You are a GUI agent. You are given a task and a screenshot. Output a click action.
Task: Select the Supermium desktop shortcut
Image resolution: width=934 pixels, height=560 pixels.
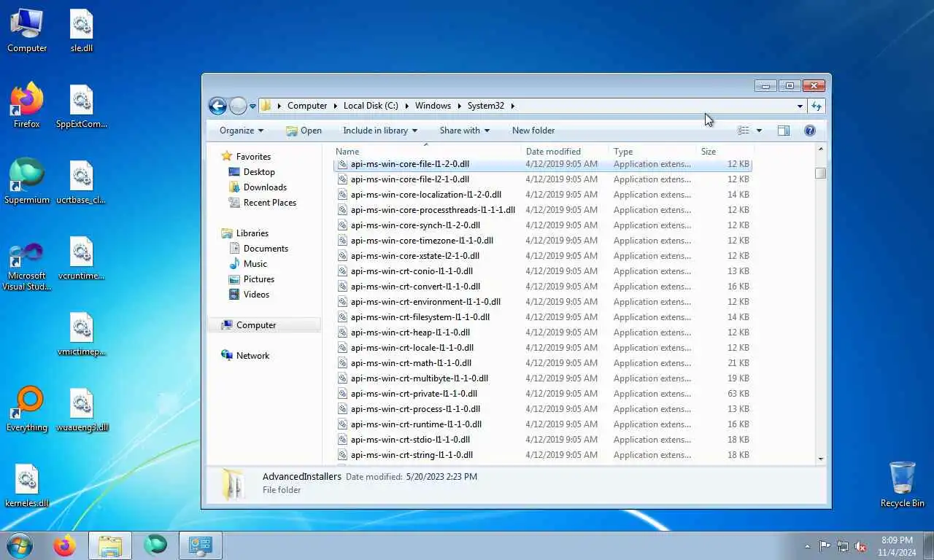[27, 182]
